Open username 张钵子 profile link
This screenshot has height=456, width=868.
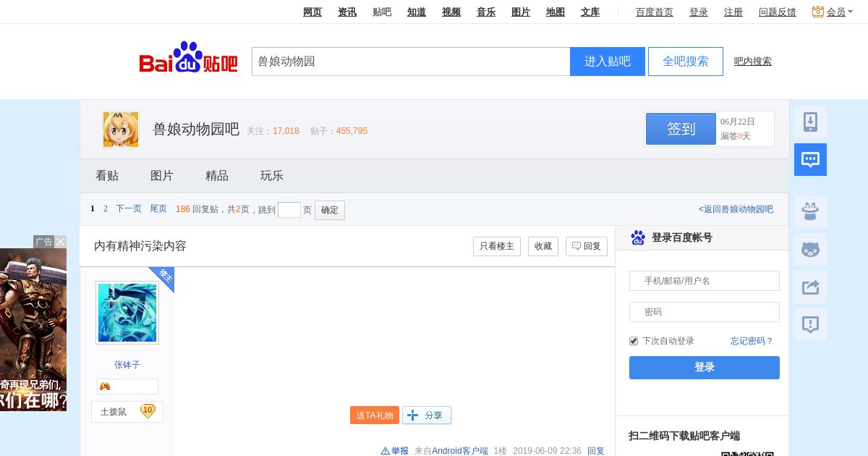pos(127,365)
